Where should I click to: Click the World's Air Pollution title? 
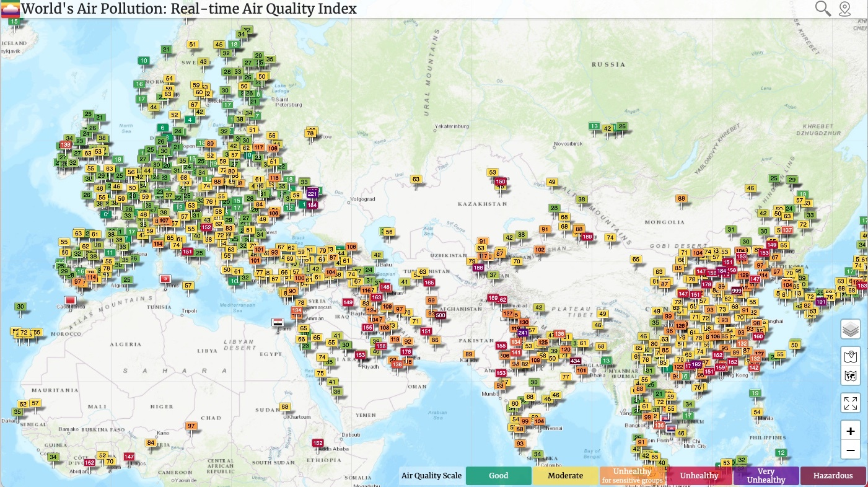click(189, 9)
